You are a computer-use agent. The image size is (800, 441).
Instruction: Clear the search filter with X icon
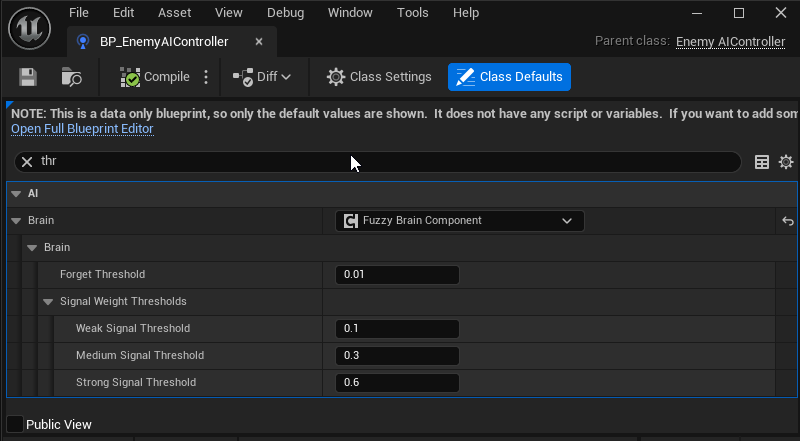(27, 162)
